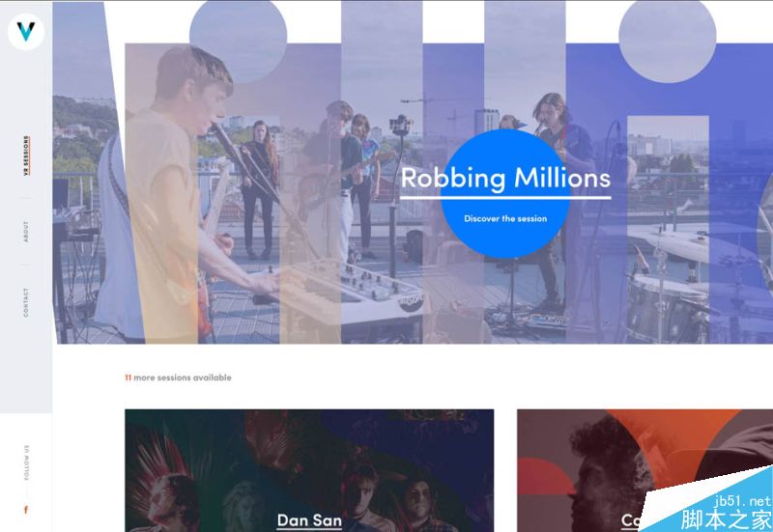Image resolution: width=773 pixels, height=532 pixels.
Task: Click Discover the session link
Action: click(505, 219)
